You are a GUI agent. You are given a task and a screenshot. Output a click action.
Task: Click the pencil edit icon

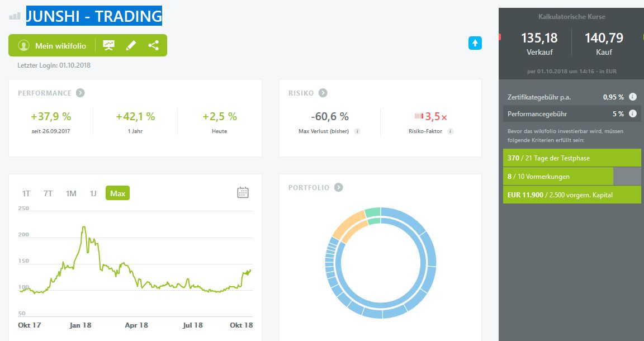pos(131,45)
